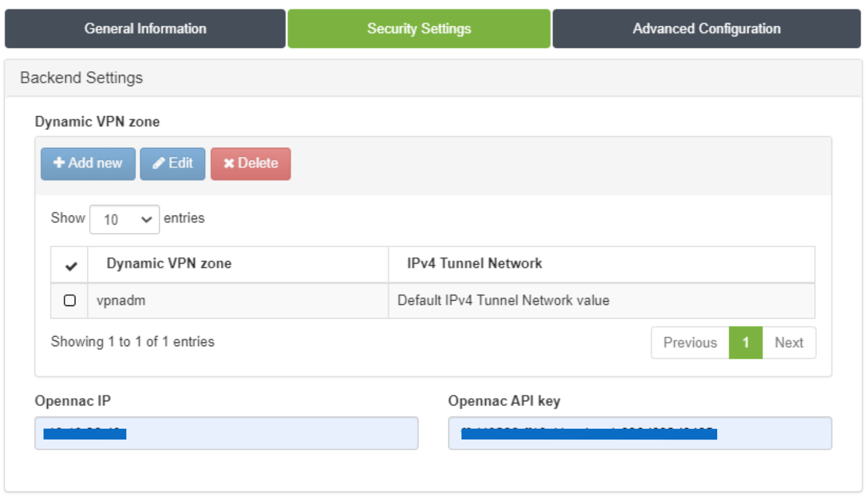The width and height of the screenshot is (868, 497).
Task: Open the Show entries count dropdown
Action: tap(125, 219)
